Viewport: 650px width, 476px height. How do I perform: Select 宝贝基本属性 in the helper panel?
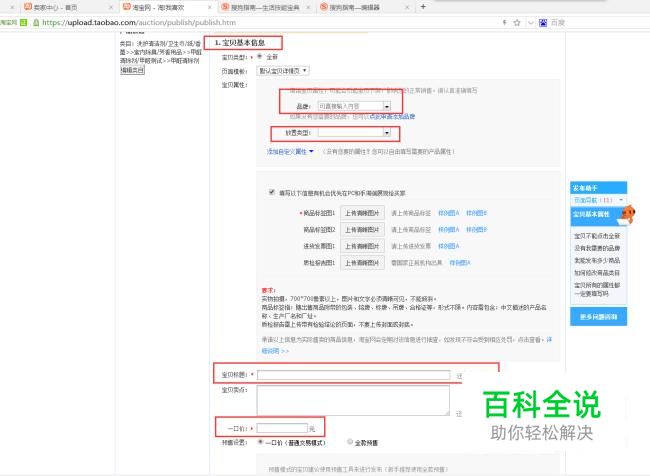click(x=592, y=214)
